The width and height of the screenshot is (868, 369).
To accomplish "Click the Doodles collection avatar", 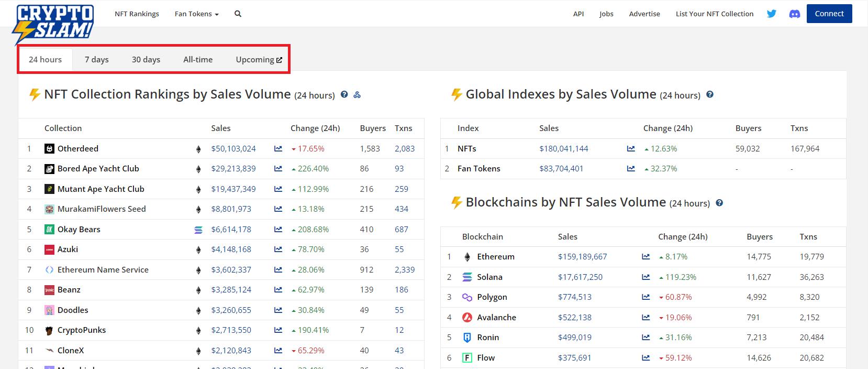I will 49,310.
